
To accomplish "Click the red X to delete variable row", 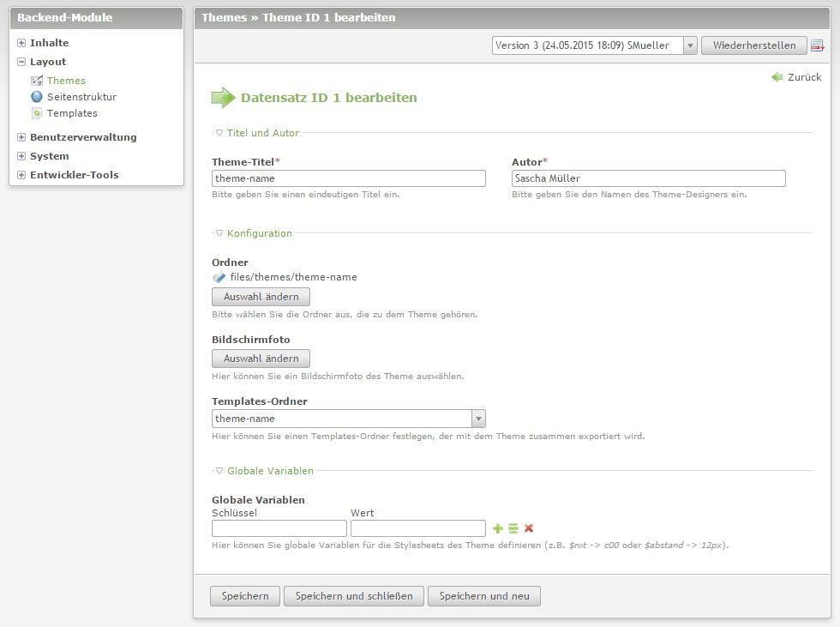I will pos(529,528).
